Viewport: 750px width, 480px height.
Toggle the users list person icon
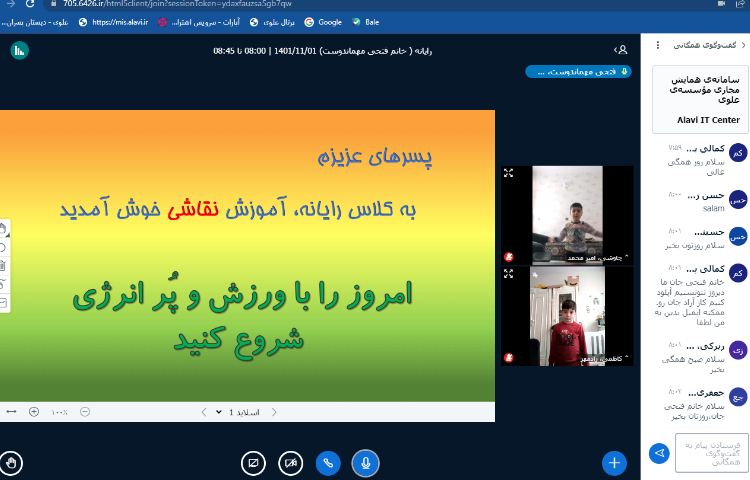621,50
